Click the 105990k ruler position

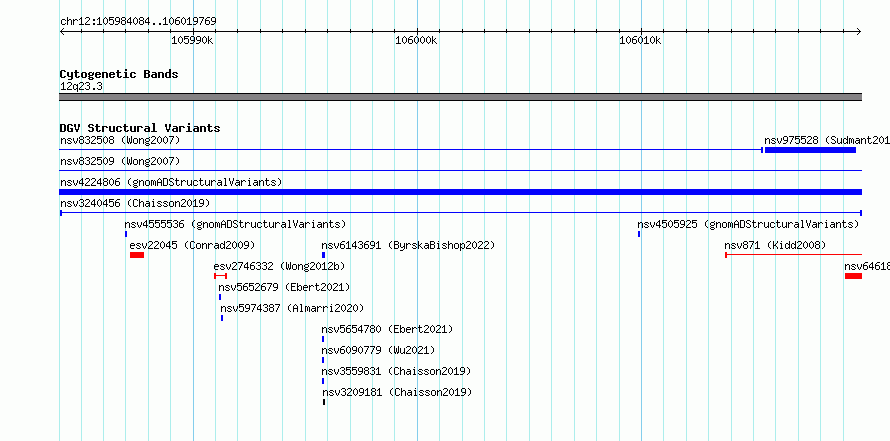click(x=192, y=40)
